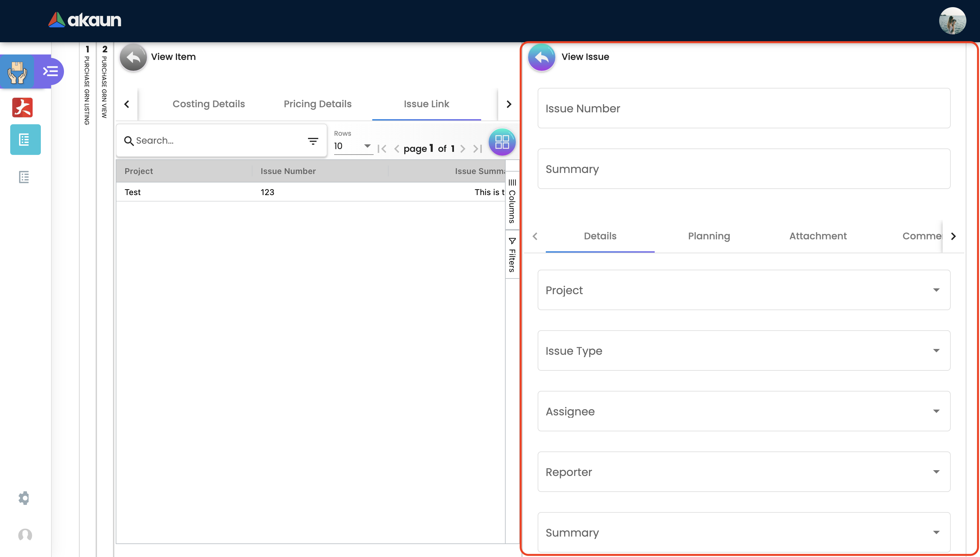The height and width of the screenshot is (557, 980).
Task: Open the sidebar expand menu icon
Action: (50, 71)
